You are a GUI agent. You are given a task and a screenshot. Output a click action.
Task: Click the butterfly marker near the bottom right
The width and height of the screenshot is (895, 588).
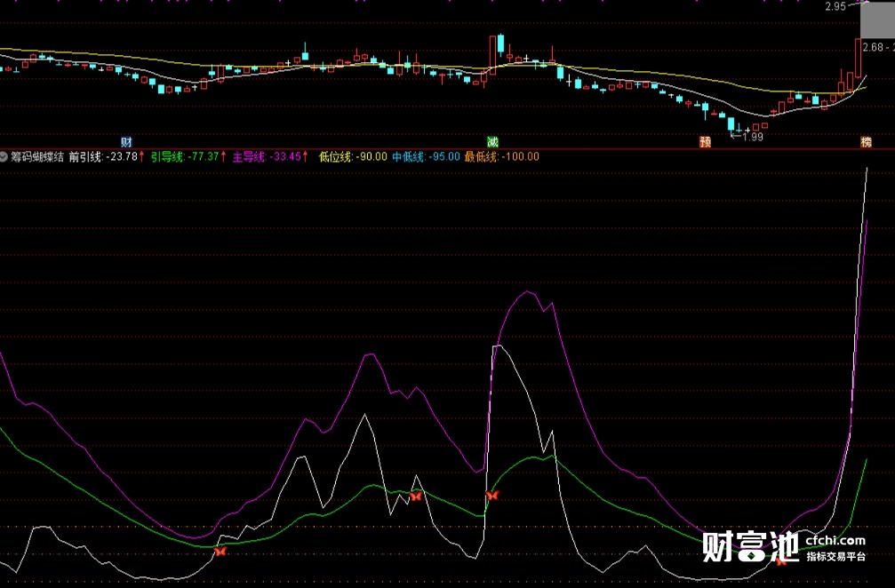pos(780,560)
